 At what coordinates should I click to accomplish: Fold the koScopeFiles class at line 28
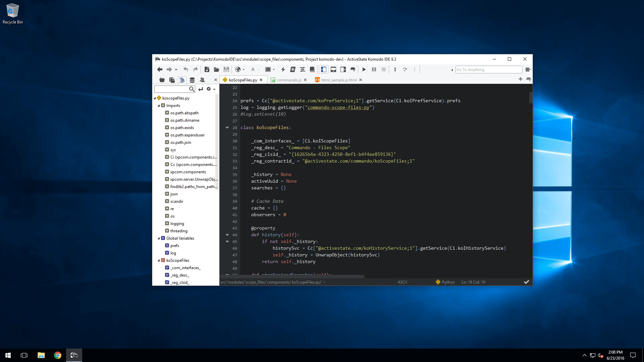(227, 127)
